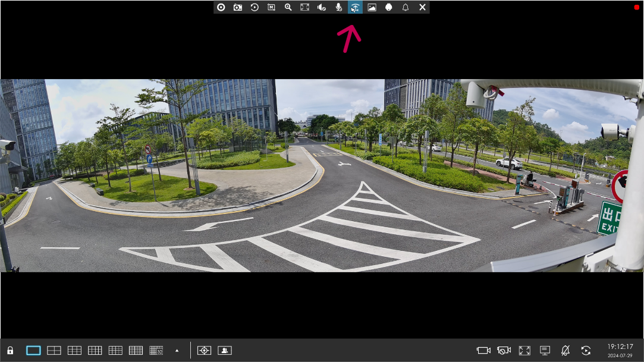Open the target crosshair view button
The height and width of the screenshot is (362, 644).
(204, 351)
